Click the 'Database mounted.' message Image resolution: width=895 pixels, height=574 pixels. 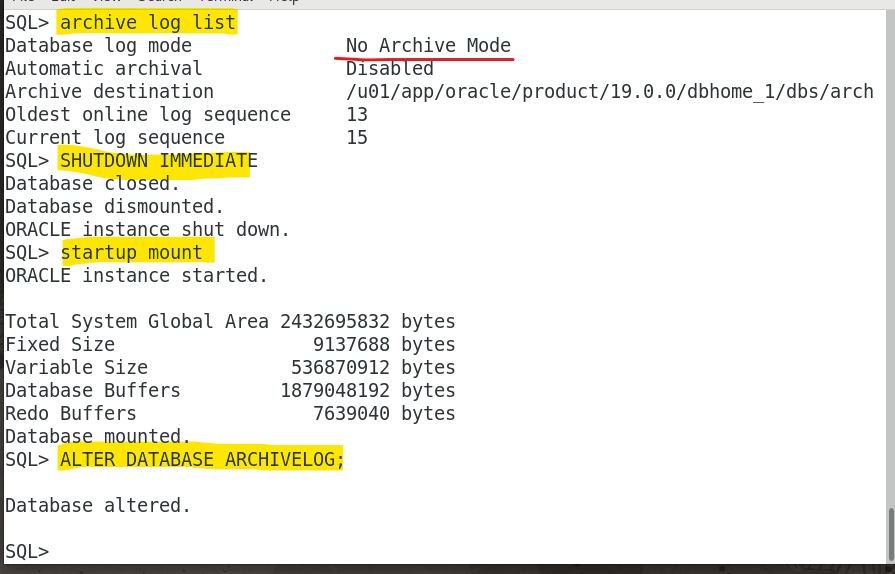click(98, 436)
